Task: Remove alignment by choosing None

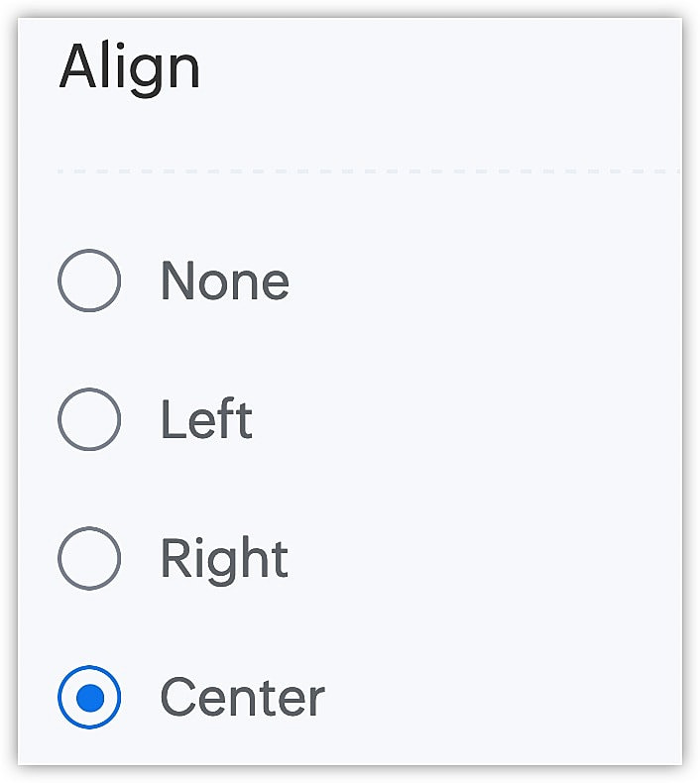Action: coord(89,280)
